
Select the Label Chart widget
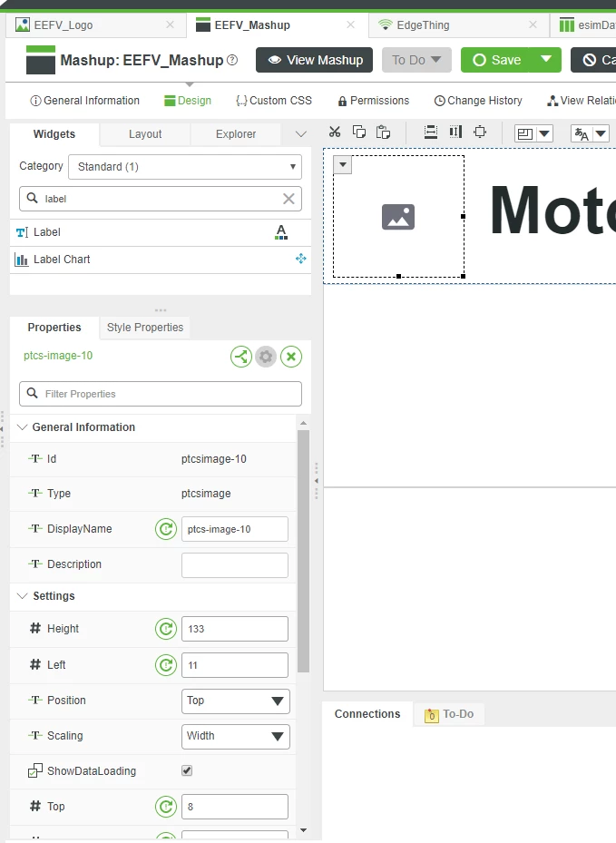pos(161,260)
